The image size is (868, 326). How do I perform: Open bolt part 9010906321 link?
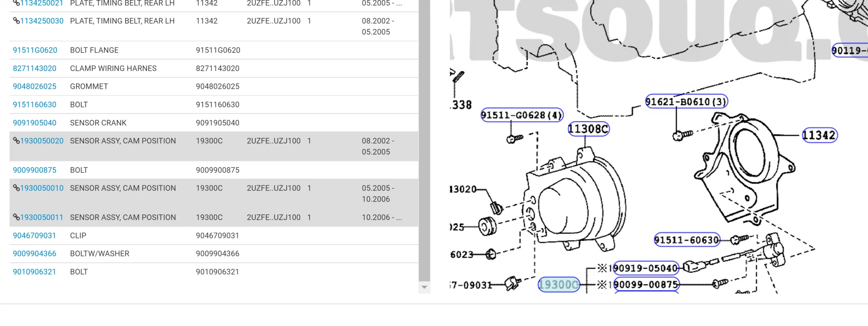pos(34,272)
